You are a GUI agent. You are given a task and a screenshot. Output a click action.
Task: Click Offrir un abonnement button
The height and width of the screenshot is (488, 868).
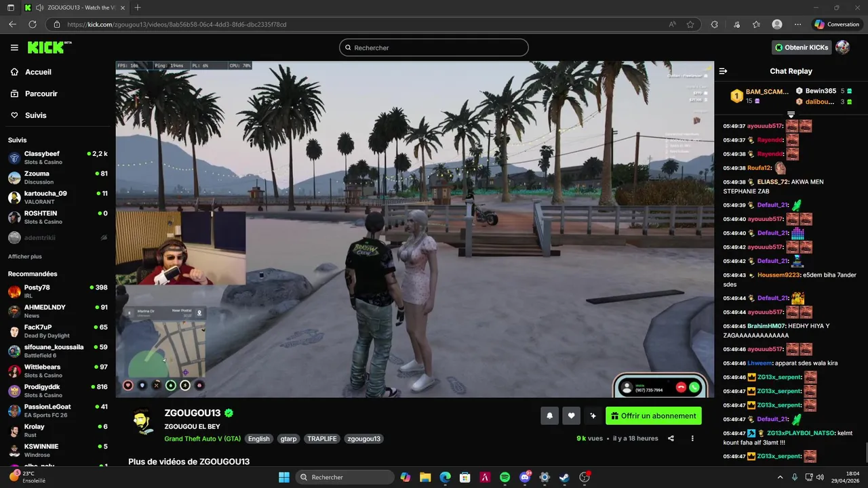[x=654, y=416]
